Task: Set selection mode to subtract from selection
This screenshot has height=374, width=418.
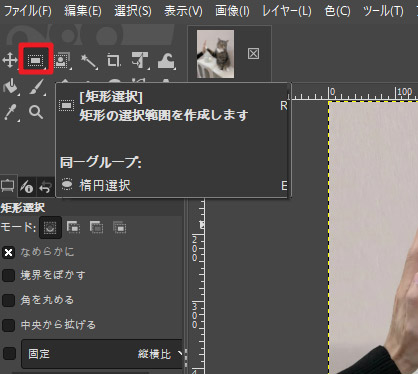Action: pos(96,228)
